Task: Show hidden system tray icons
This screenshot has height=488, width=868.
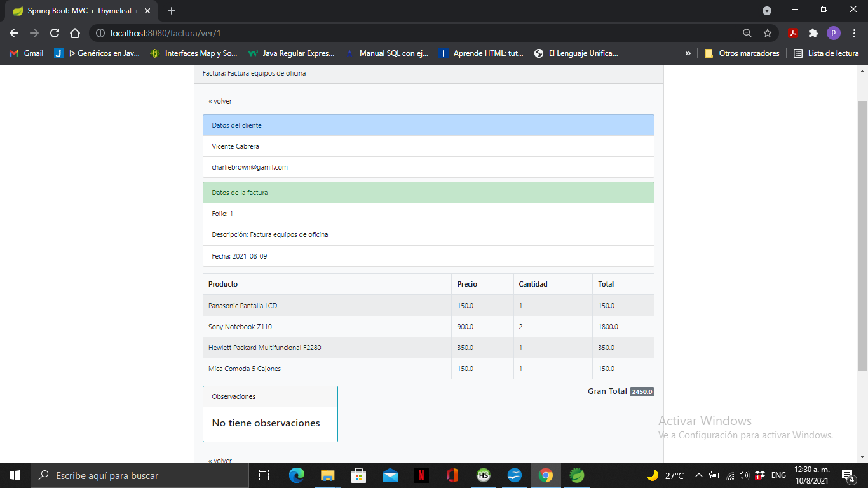Action: coord(698,475)
